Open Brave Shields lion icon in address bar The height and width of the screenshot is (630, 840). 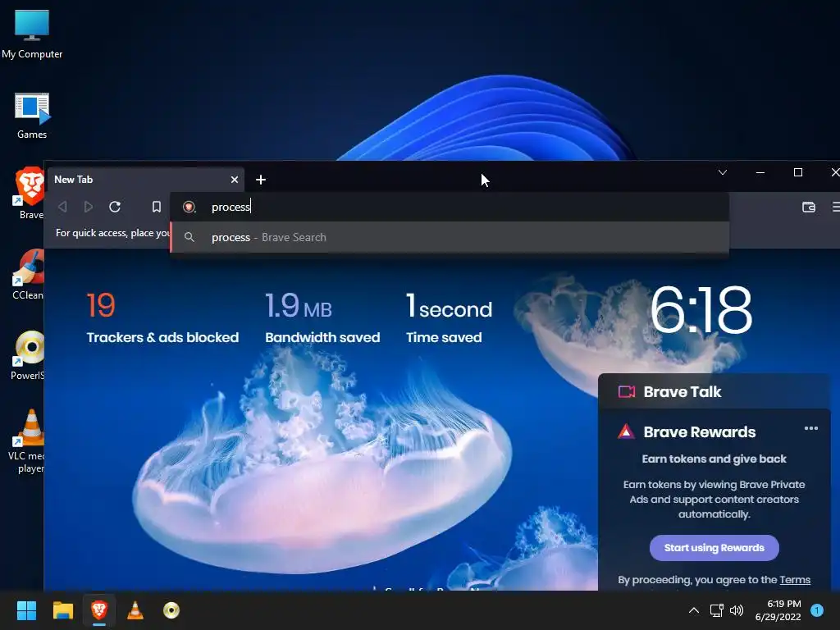(x=189, y=207)
